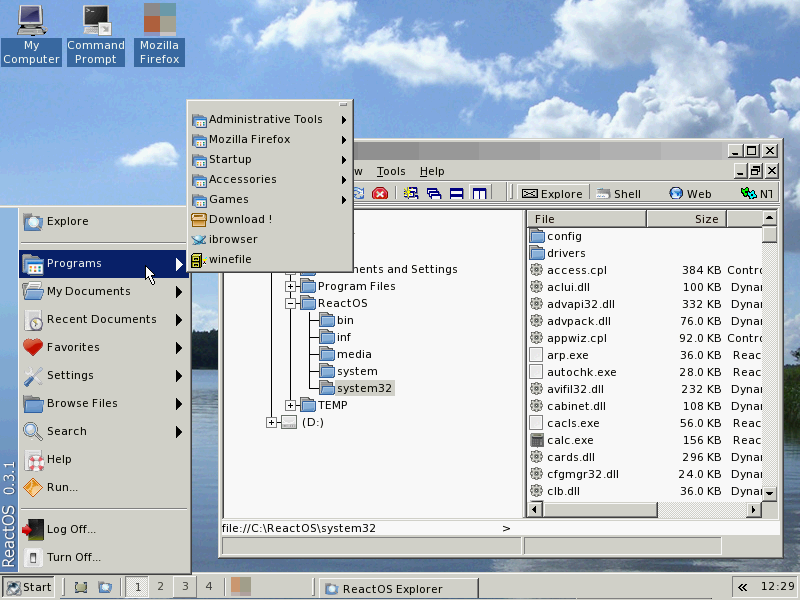
Task: Click the cascade windows toolbar icon
Action: click(434, 193)
